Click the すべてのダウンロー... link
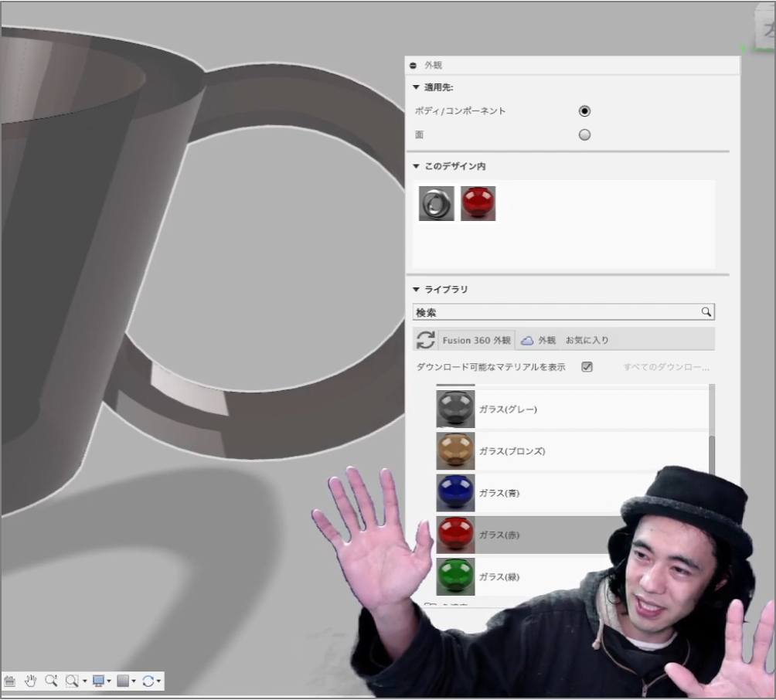The image size is (776, 700). pyautogui.click(x=665, y=367)
